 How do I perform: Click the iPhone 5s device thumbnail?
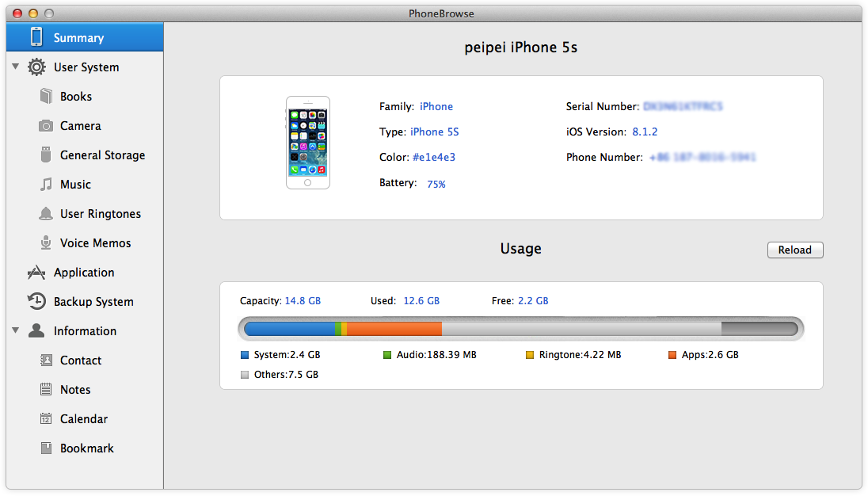[308, 143]
